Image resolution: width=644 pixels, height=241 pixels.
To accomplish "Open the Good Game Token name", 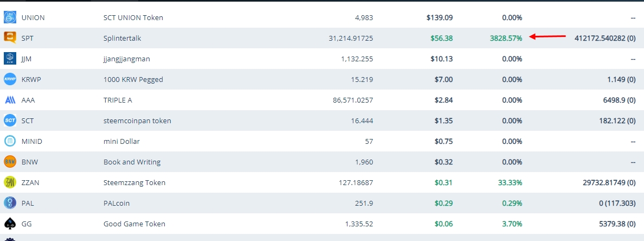I will (x=134, y=224).
